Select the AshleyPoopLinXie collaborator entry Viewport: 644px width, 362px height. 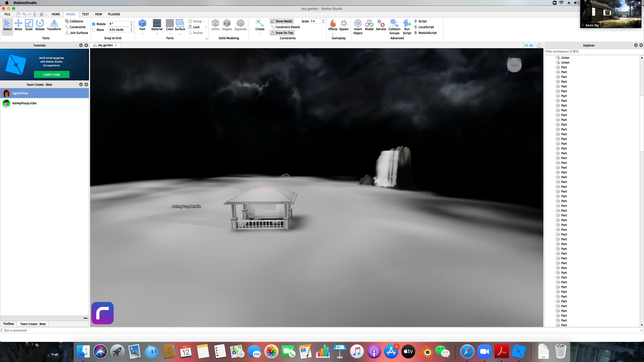pos(24,103)
